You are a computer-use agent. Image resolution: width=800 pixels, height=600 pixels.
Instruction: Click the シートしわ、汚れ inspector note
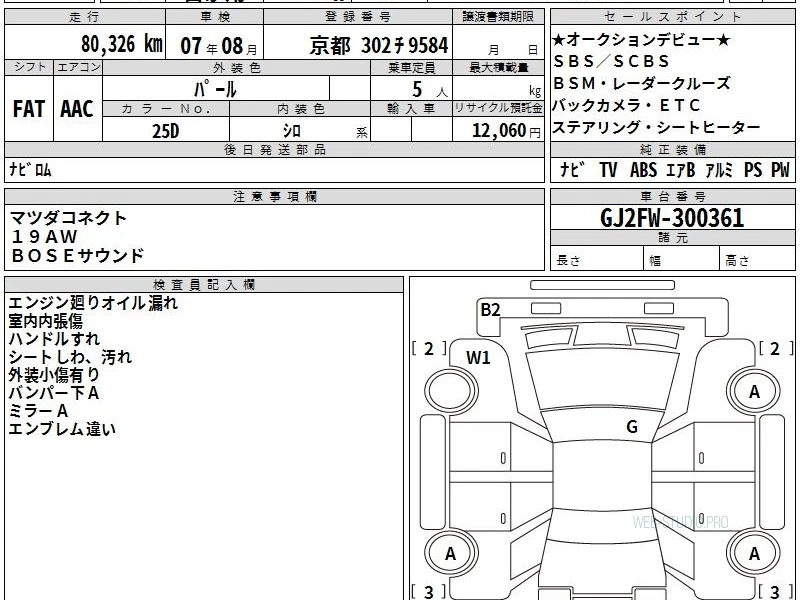[70, 357]
